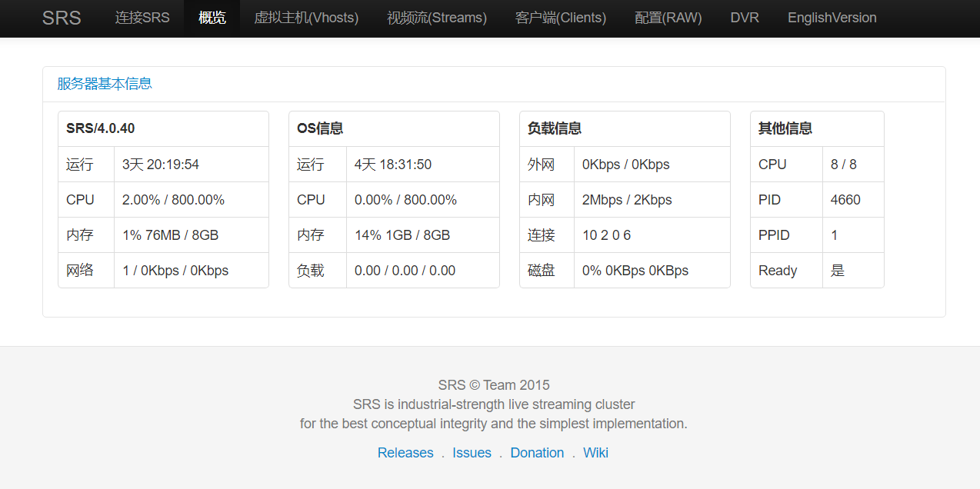Screen dimensions: 980x489
Task: Open 配置(RAW) settings
Action: [x=668, y=18]
